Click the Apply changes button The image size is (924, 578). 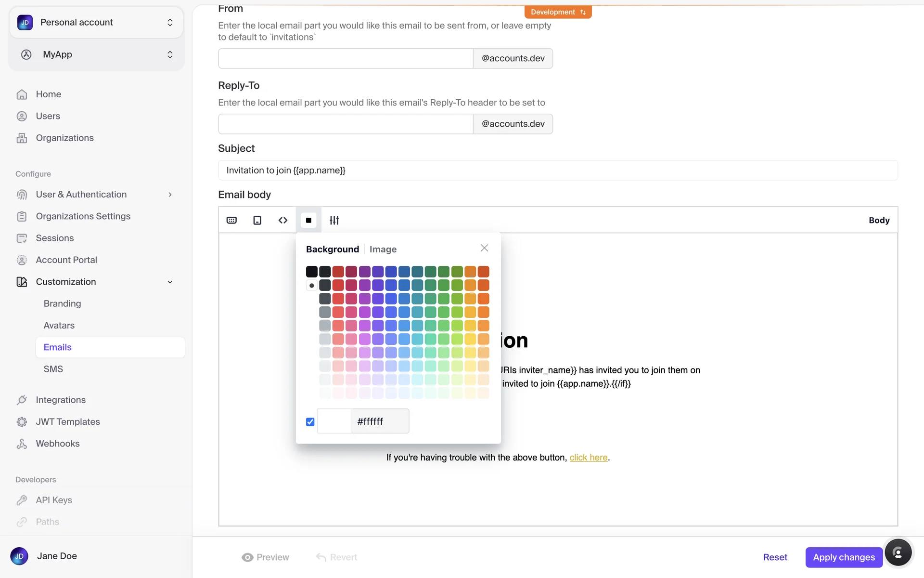844,557
